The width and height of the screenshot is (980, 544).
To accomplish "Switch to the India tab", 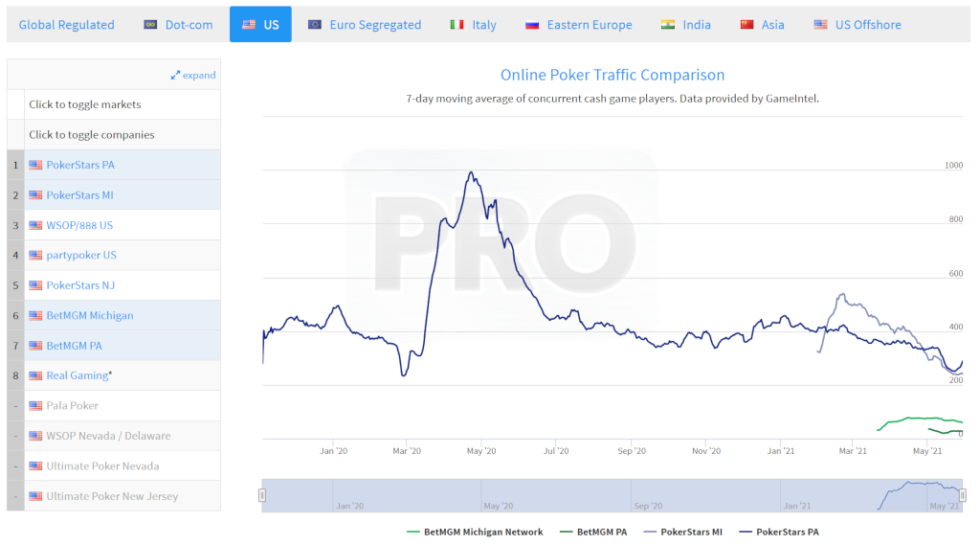I will [x=685, y=24].
